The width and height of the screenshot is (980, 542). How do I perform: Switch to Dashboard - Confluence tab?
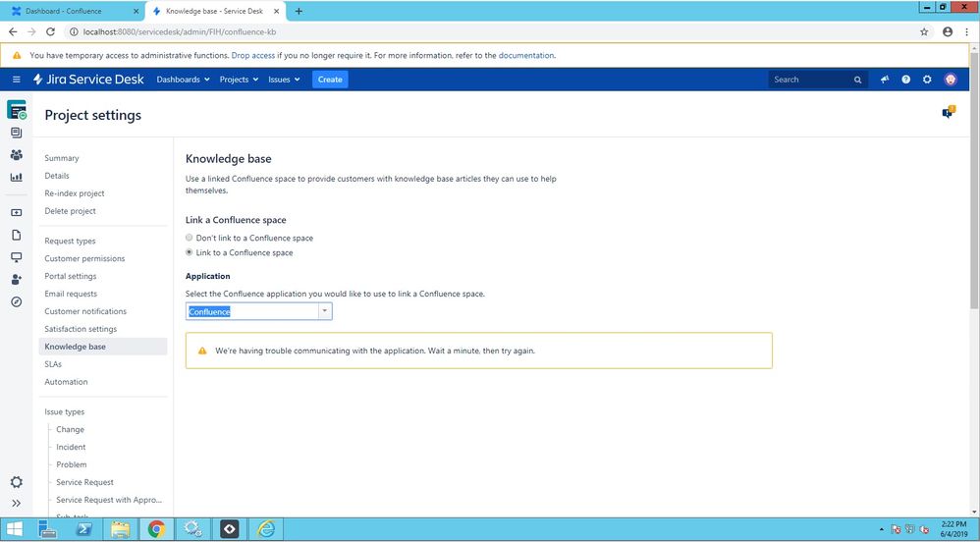tap(75, 11)
